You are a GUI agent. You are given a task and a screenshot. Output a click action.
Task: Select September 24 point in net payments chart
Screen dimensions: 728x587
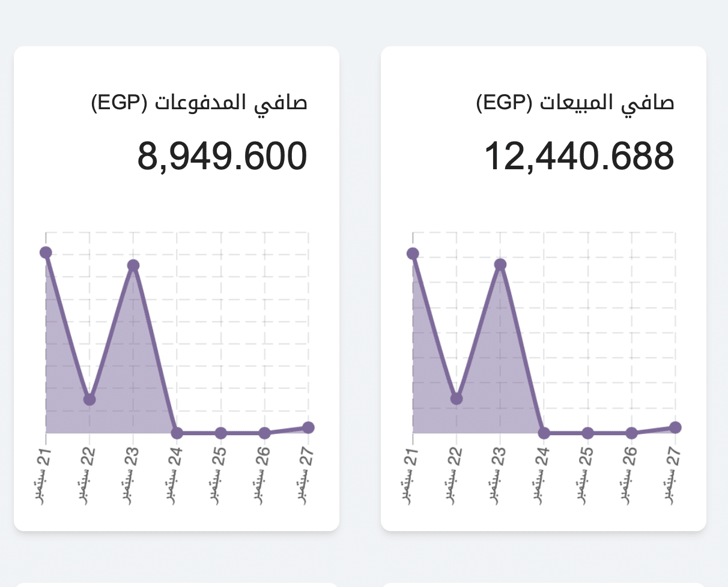pos(177,433)
